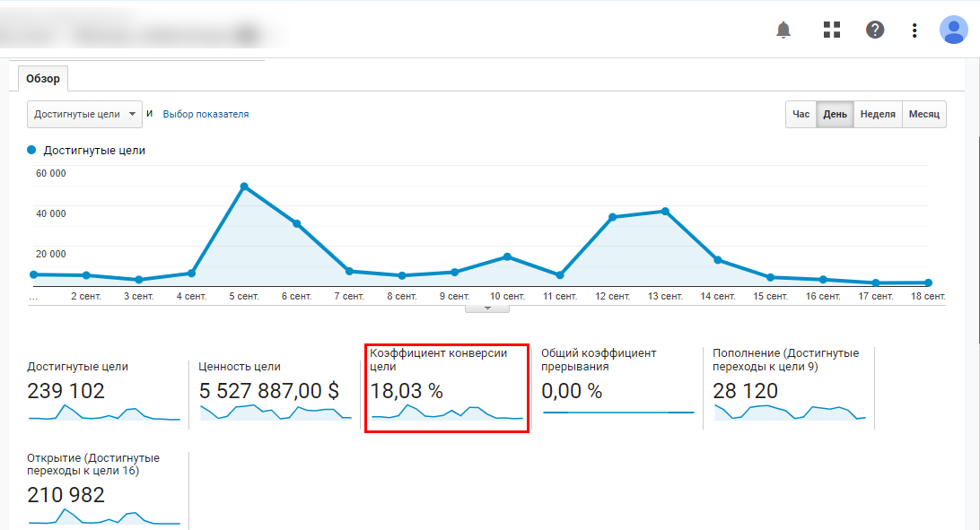The image size is (980, 530).
Task: Select the Пополнение 28 120 scorecard
Action: click(789, 391)
